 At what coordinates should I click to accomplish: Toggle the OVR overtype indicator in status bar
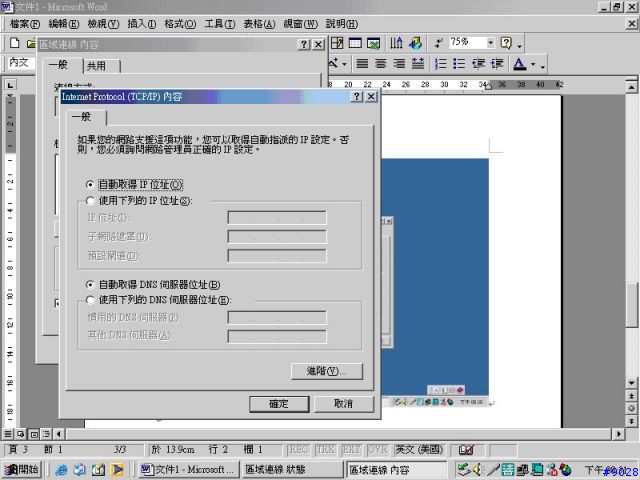click(x=378, y=450)
